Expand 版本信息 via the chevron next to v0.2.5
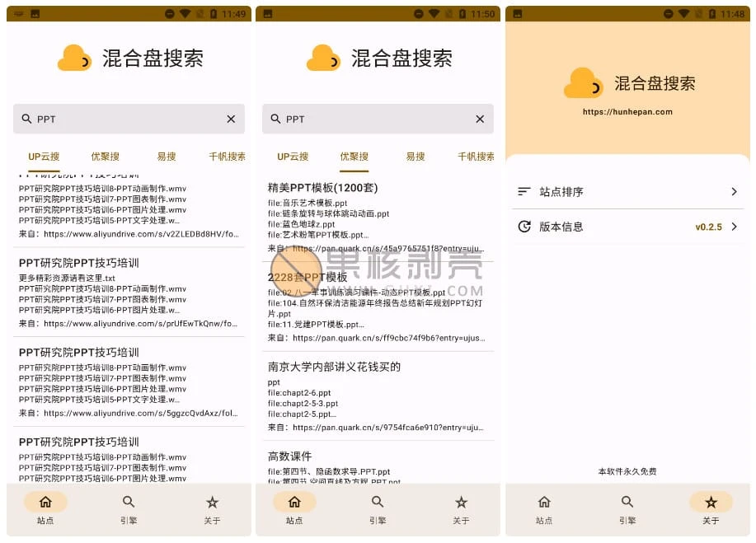756x543 pixels. click(x=734, y=227)
